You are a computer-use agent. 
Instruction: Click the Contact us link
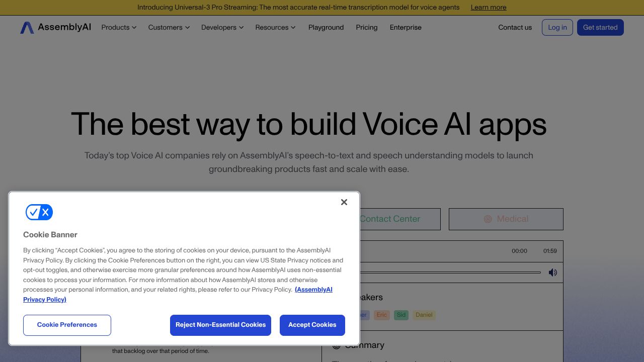point(515,28)
